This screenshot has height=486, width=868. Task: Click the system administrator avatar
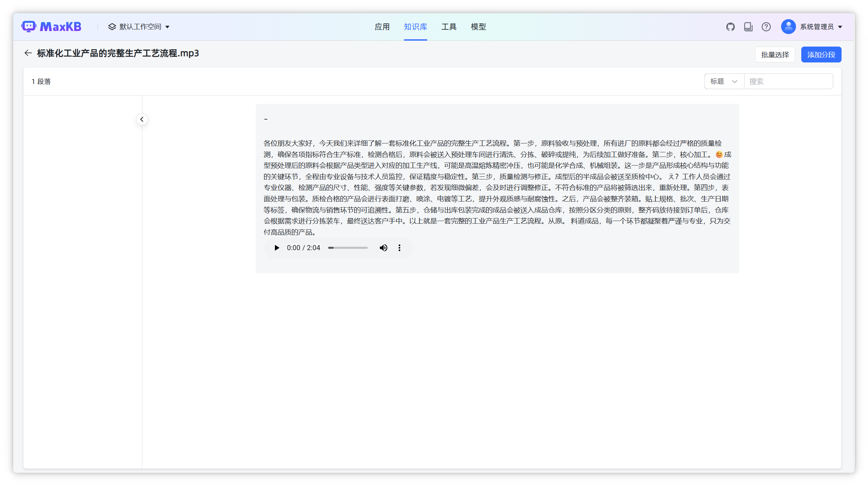788,27
